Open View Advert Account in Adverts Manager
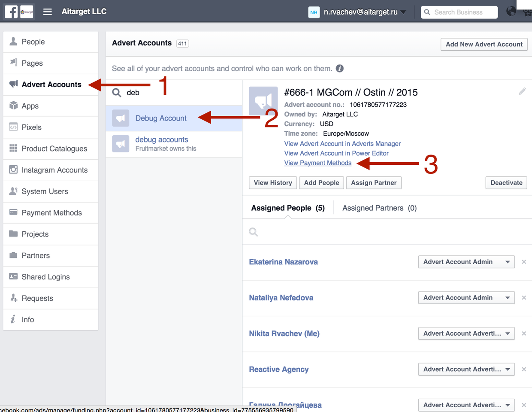Viewport: 532px width, 412px height. (x=342, y=144)
